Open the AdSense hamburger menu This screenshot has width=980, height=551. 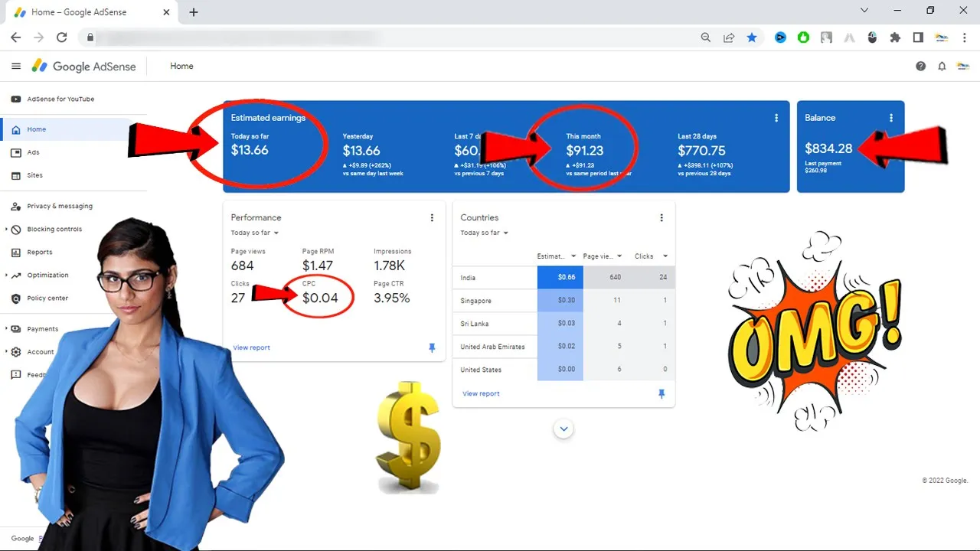pos(16,67)
